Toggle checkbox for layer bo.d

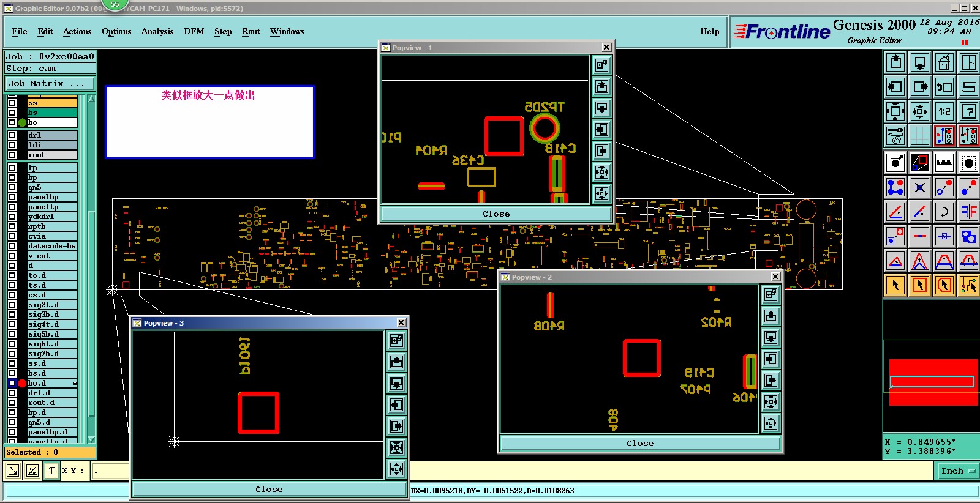pos(12,383)
